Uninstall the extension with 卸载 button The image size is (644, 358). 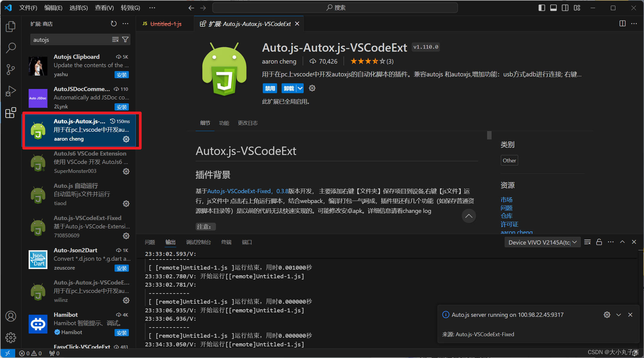(289, 88)
